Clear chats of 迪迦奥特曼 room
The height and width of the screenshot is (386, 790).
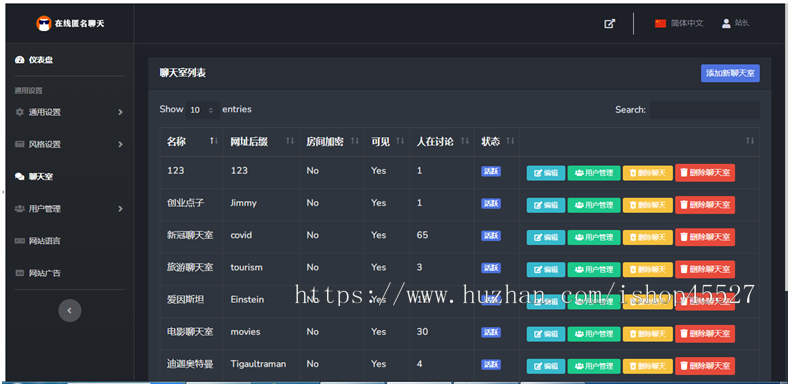[x=647, y=366]
